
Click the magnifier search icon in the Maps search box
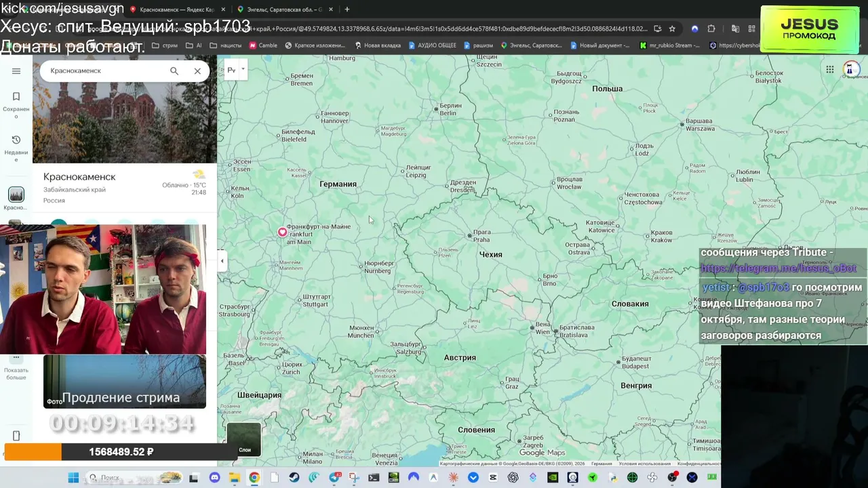pyautogui.click(x=174, y=70)
